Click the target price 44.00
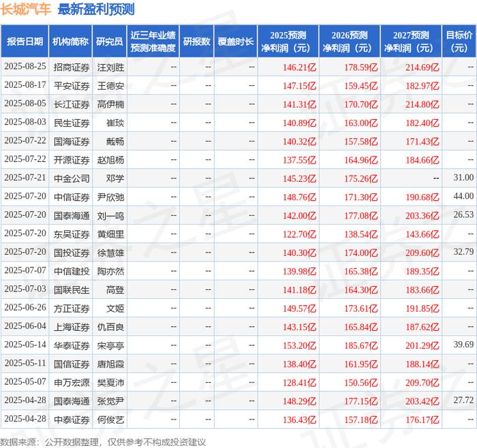 (463, 196)
